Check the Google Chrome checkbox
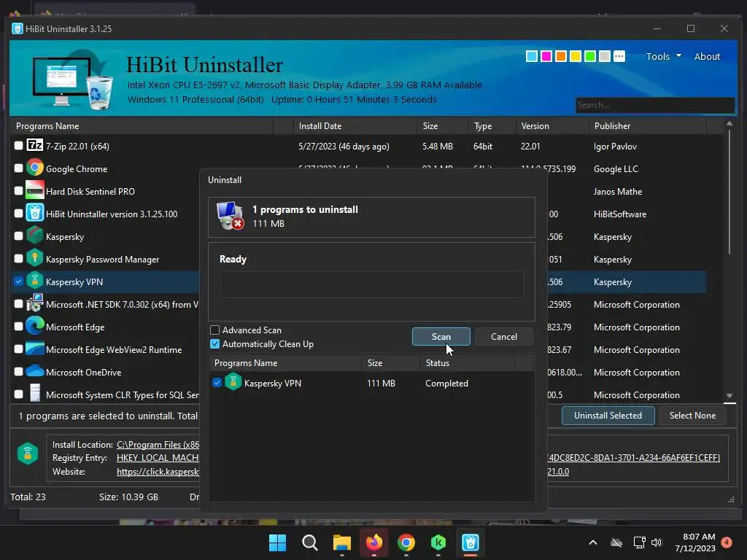Viewport: 747px width, 560px height. tap(18, 168)
